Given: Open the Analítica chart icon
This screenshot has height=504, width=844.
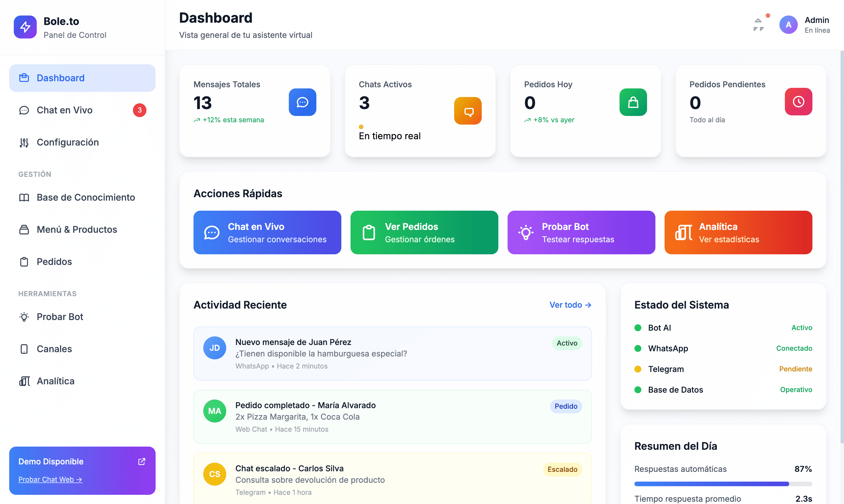Looking at the screenshot, I should [x=24, y=381].
